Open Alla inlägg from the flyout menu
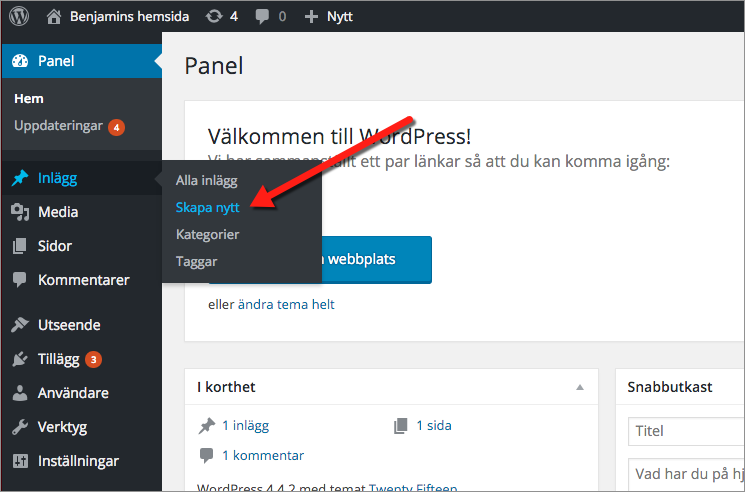Image resolution: width=745 pixels, height=492 pixels. 206,180
